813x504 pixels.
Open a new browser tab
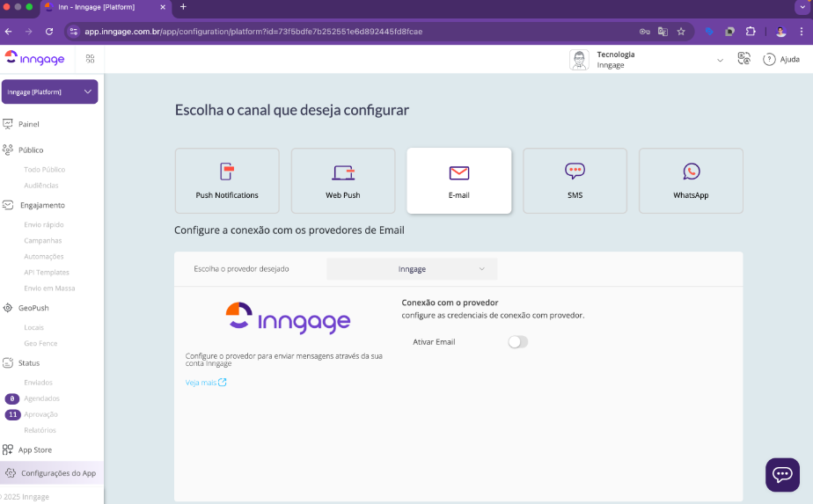click(183, 7)
